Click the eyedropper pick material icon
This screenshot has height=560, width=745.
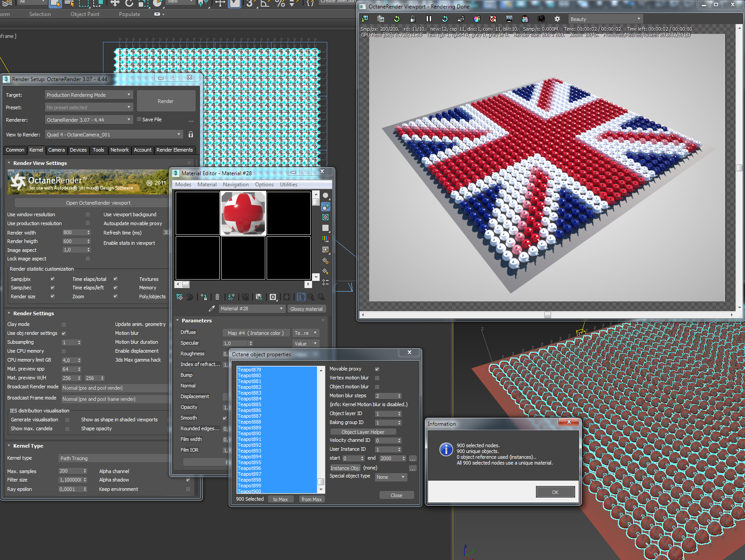pos(212,309)
